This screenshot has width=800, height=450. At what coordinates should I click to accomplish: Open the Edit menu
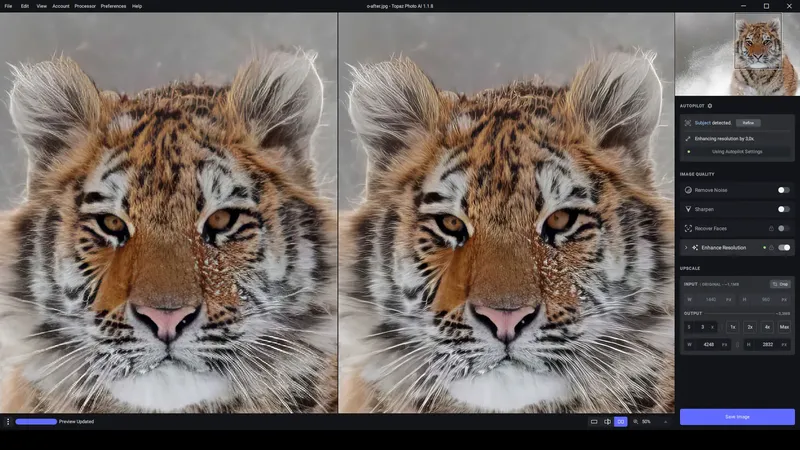click(25, 6)
